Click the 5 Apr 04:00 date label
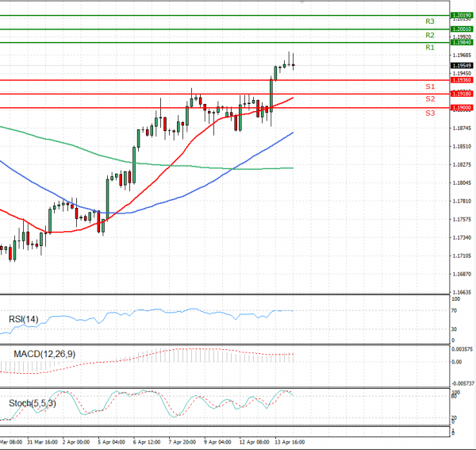 [111, 442]
